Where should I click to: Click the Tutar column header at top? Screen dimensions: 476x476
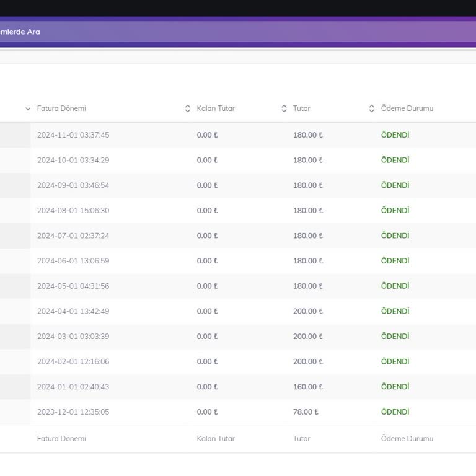pos(302,108)
